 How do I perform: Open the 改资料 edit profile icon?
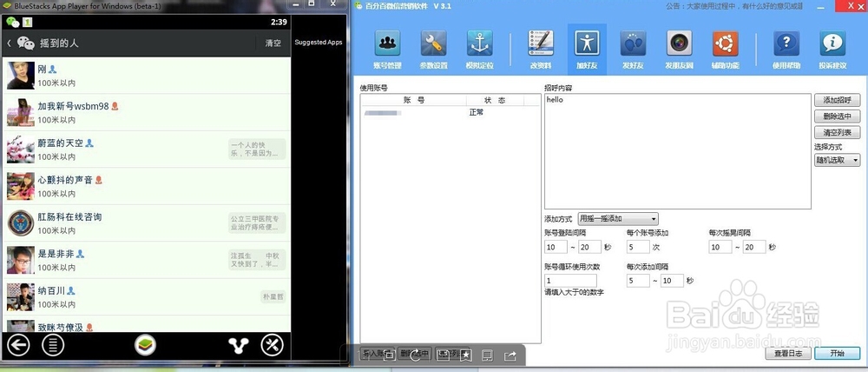(541, 43)
